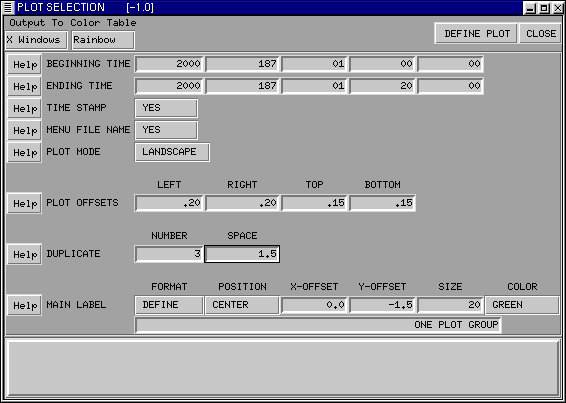Select the beginning time seconds field
Screen dimensions: 566x403
tap(450, 64)
